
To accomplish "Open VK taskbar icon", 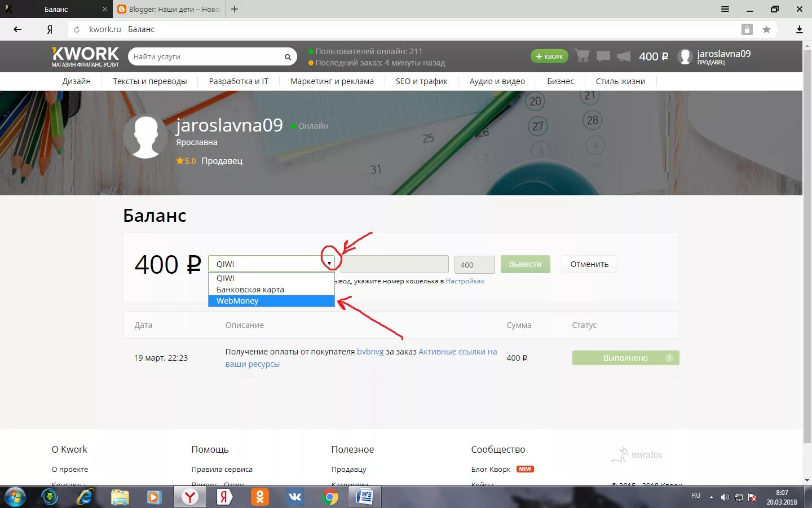I will coord(295,497).
